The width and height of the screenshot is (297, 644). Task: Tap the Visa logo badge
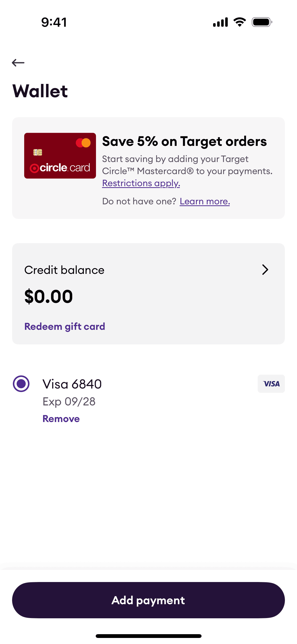click(271, 384)
